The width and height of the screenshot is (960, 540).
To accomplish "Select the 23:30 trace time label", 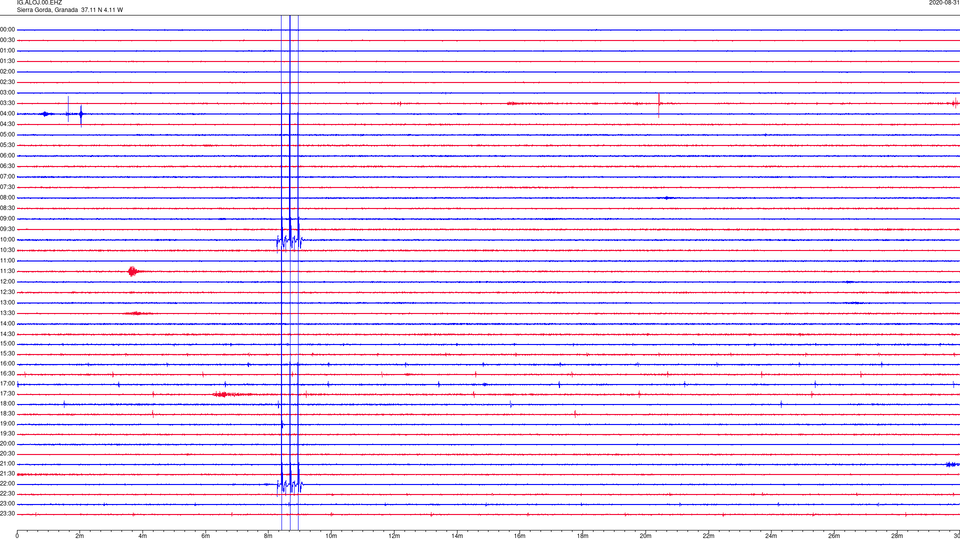I will click(7, 513).
